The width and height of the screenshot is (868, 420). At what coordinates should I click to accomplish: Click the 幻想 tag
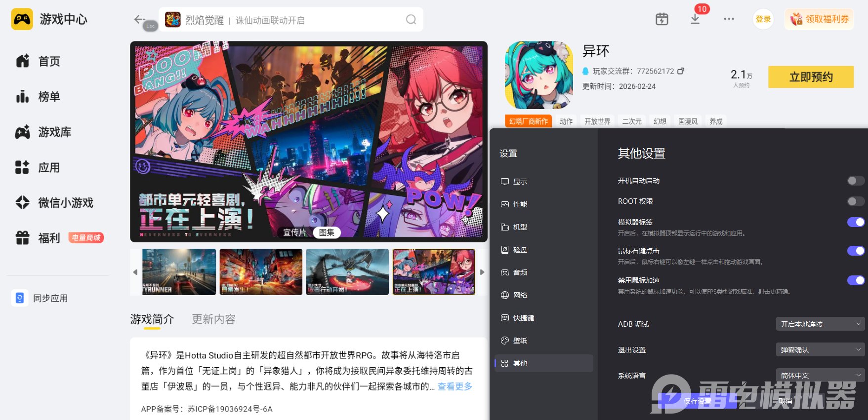(x=660, y=121)
